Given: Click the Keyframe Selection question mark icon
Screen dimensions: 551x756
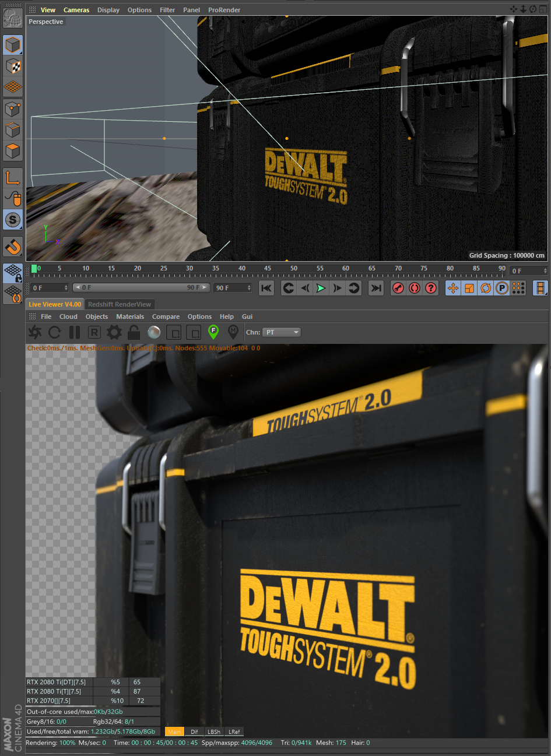Looking at the screenshot, I should tap(431, 288).
